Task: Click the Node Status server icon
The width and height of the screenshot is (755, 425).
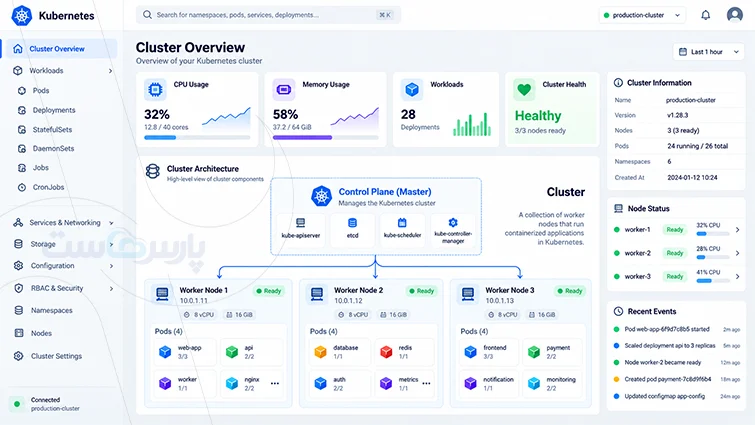Action: point(618,208)
